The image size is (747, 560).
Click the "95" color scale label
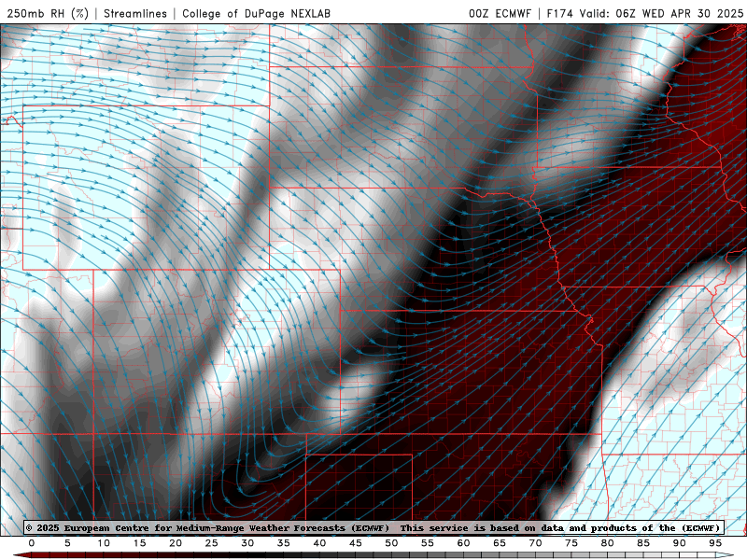point(715,543)
